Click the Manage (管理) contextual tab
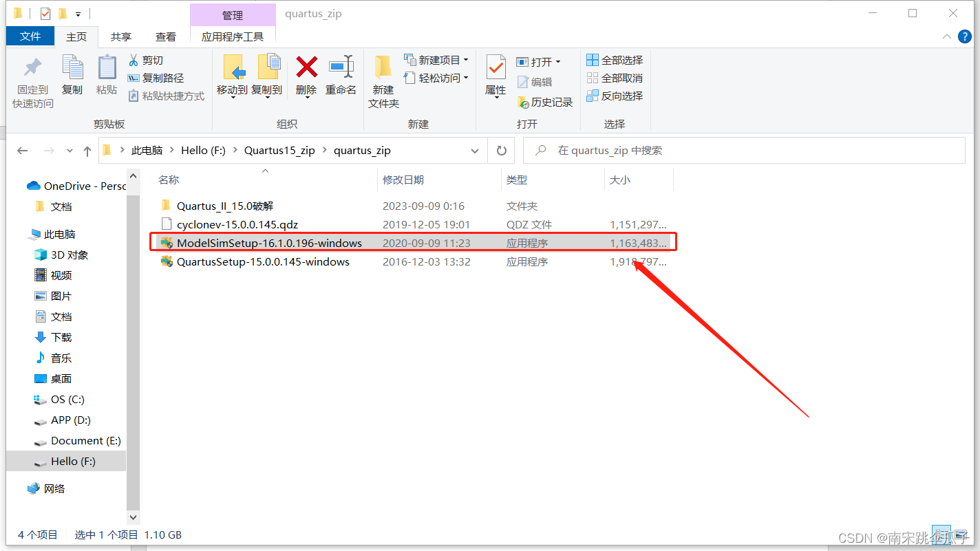The height and width of the screenshot is (551, 980). (x=233, y=15)
